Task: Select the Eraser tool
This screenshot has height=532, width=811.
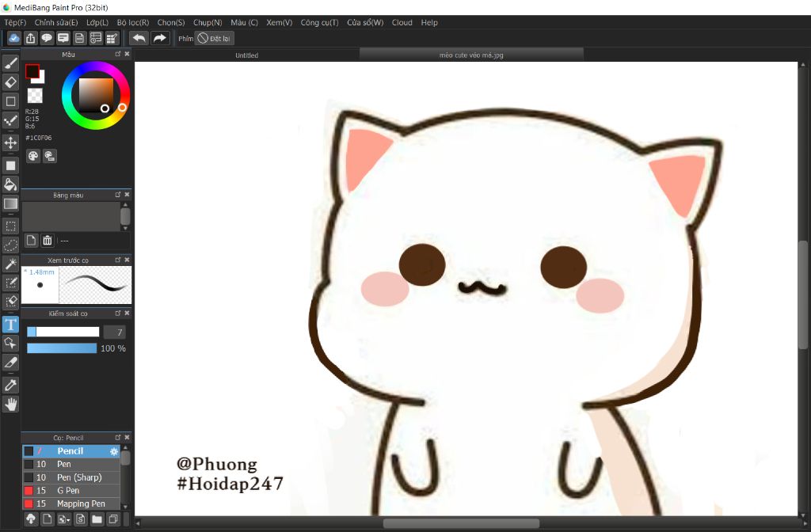Action: point(10,82)
